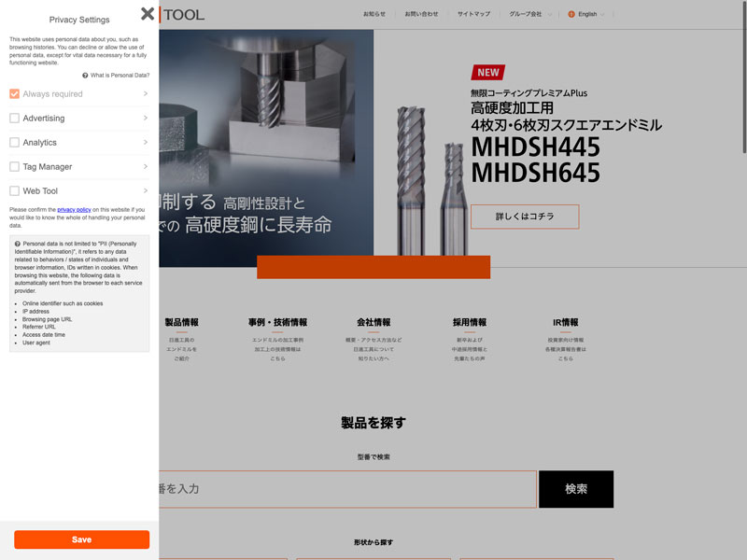Expand the Always required section chevron
The width and height of the screenshot is (747, 560).
[146, 94]
